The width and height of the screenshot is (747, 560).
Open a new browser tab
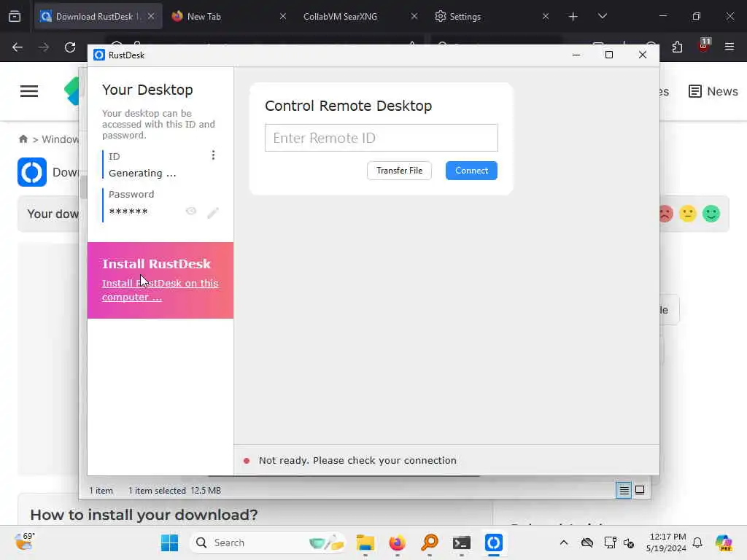click(x=573, y=17)
